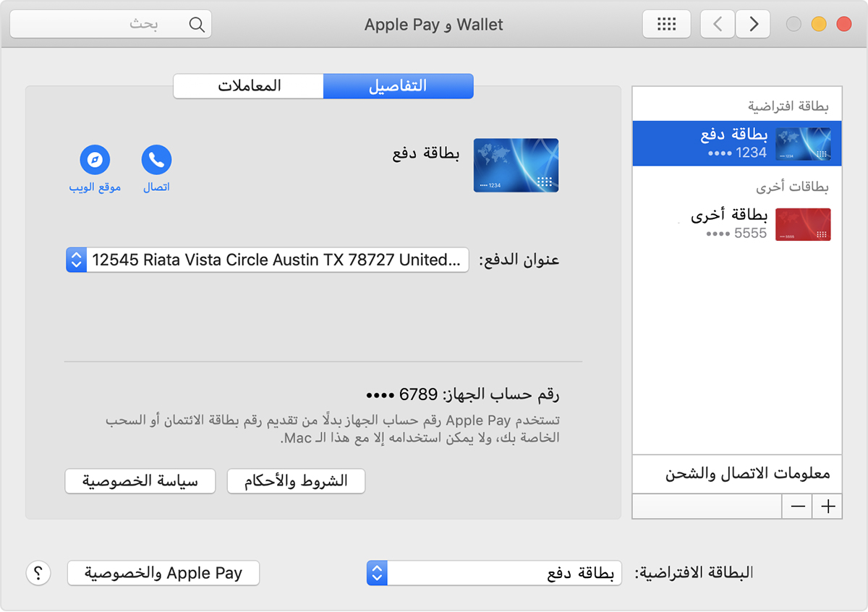
Task: Click the blue card thumbnail in sidebar
Action: tap(803, 143)
